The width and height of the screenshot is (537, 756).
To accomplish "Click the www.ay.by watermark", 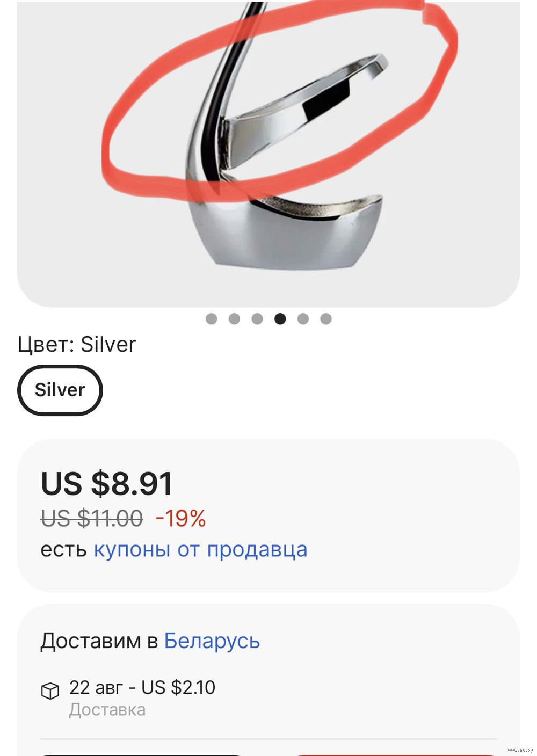I will pos(520,750).
